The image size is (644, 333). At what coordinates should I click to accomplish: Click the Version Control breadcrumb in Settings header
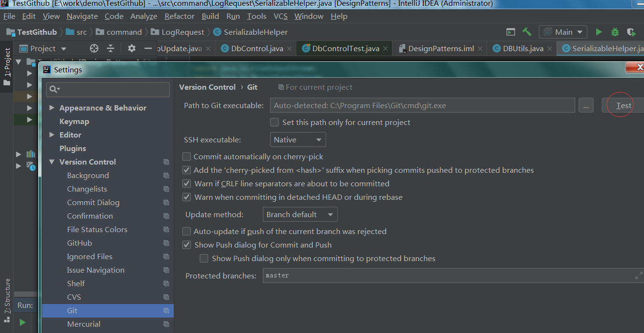(207, 87)
